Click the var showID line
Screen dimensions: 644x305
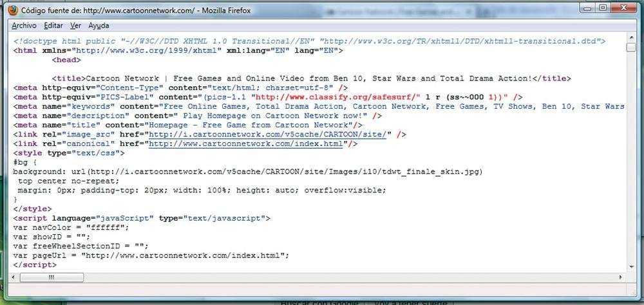[x=52, y=237]
